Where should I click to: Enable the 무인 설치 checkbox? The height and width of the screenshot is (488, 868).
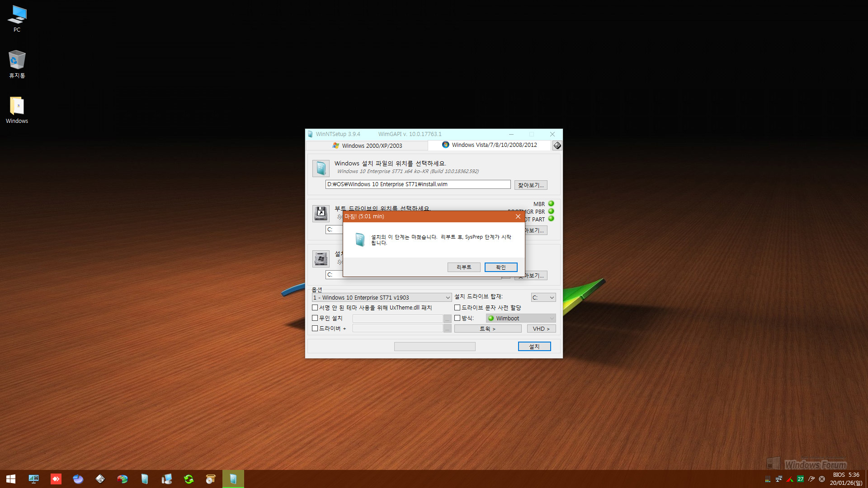pos(315,318)
